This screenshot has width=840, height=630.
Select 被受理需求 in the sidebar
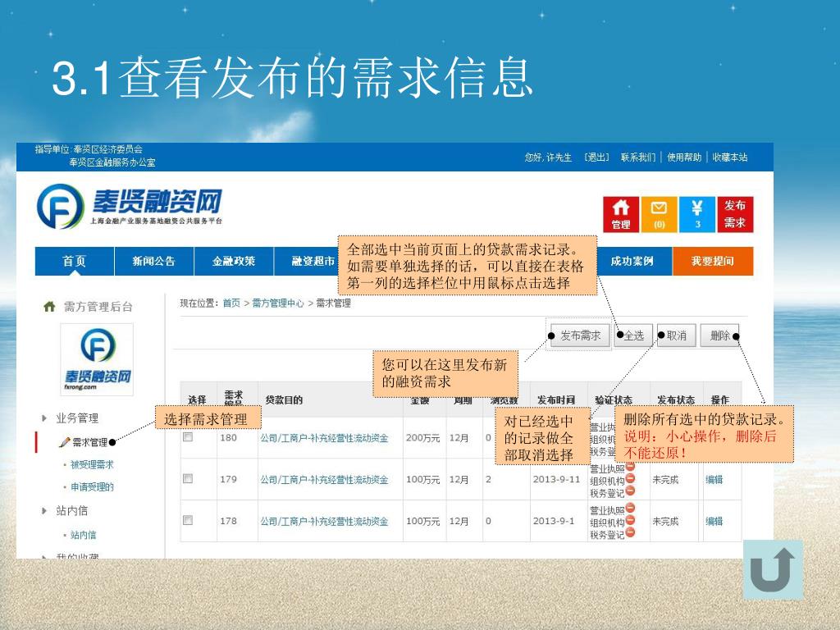[x=92, y=464]
